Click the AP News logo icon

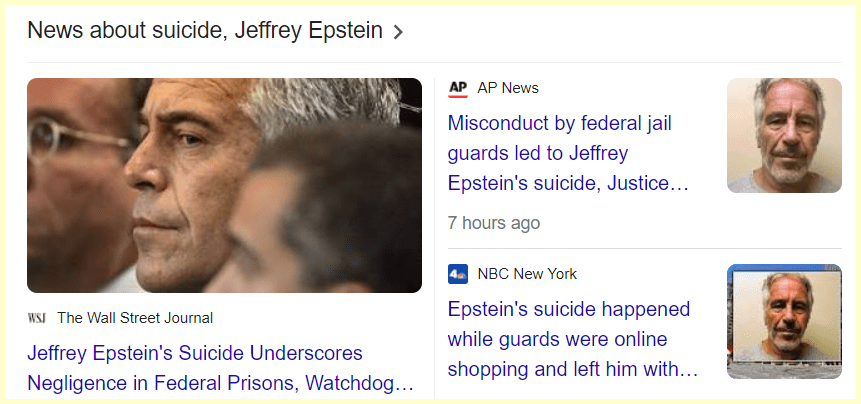click(x=458, y=88)
